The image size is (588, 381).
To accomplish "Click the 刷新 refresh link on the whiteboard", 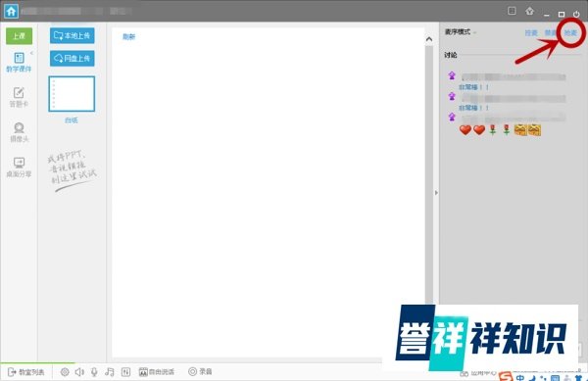I will 128,36.
